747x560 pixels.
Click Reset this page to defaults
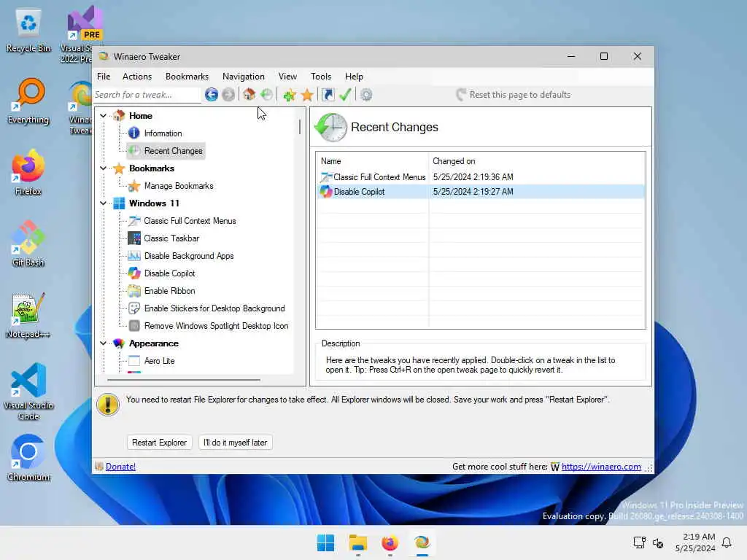click(x=514, y=95)
